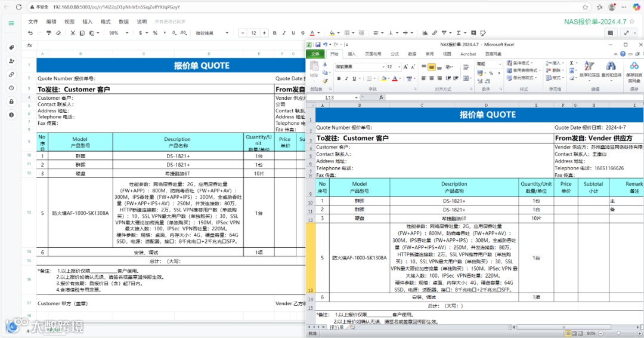Open the 格式 menu in web spreadsheet
Screen dimensions: 644x338
click(x=106, y=21)
